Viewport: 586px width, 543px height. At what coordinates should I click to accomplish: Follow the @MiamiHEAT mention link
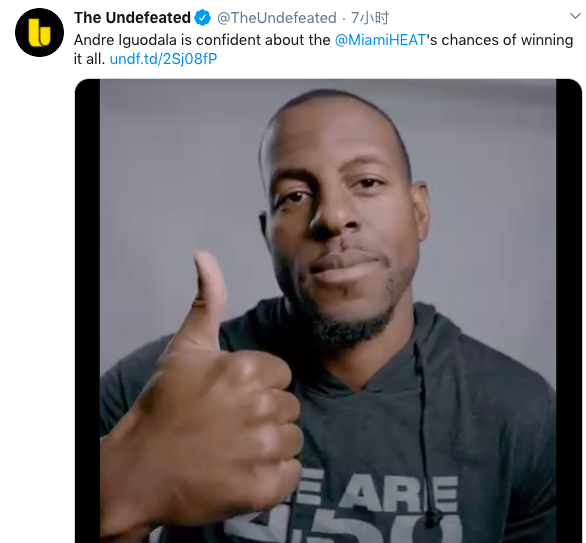click(380, 40)
